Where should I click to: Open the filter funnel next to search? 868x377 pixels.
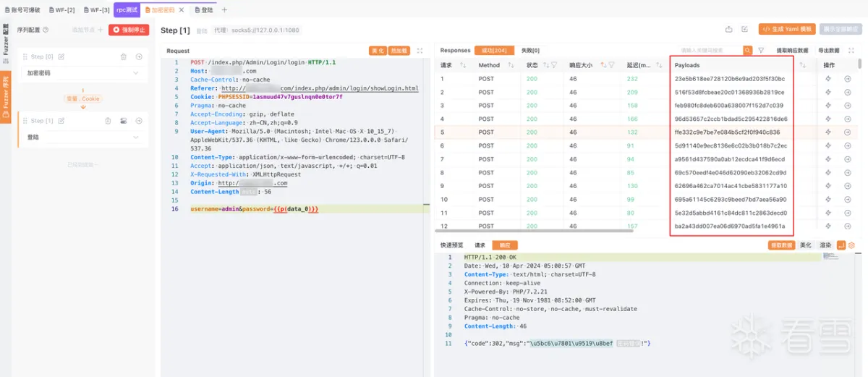[761, 51]
